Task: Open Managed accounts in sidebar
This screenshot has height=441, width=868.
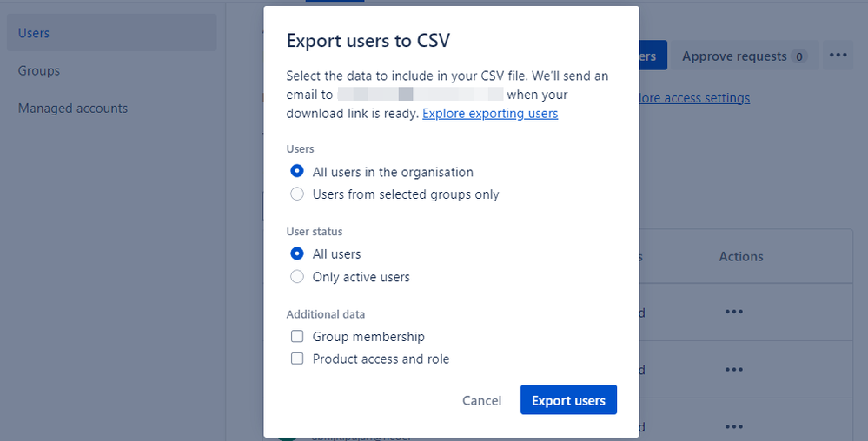Action: pos(72,109)
